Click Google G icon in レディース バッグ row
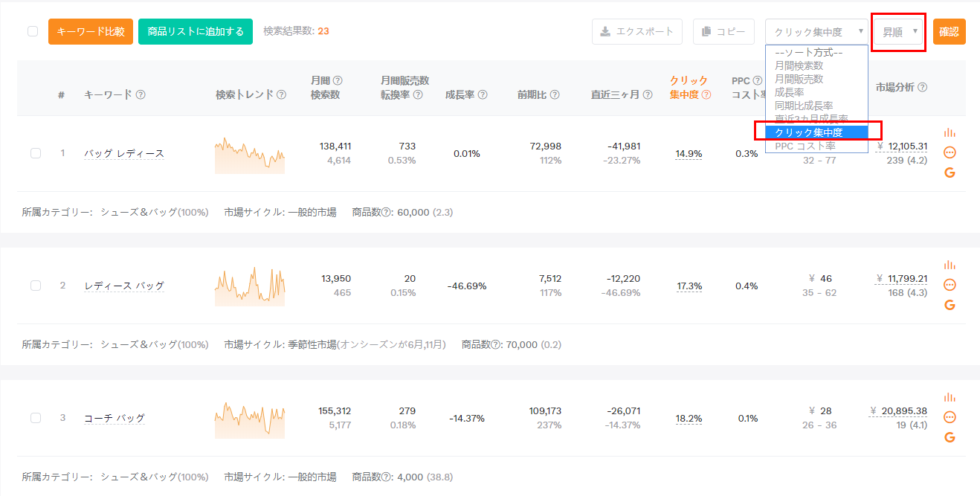The width and height of the screenshot is (980, 496). pyautogui.click(x=950, y=305)
